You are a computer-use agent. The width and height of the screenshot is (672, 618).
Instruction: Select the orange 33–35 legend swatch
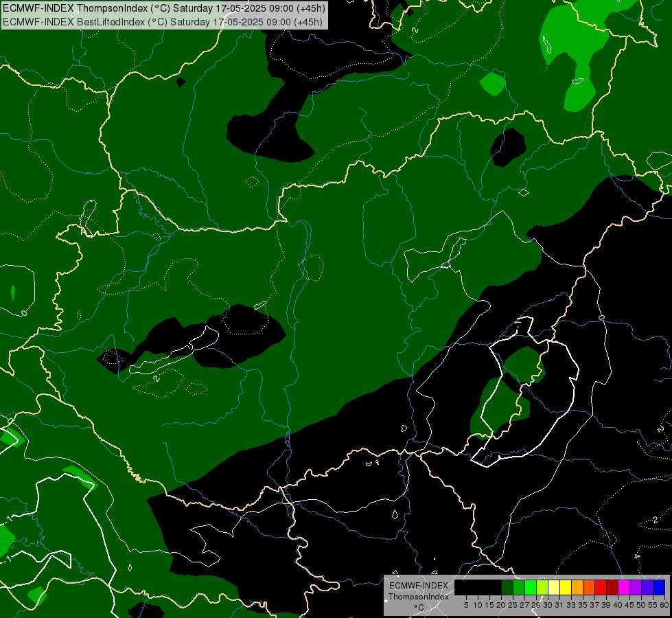[x=577, y=587]
